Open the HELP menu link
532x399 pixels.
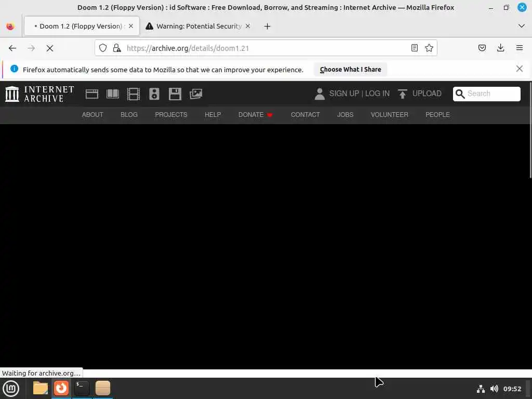coord(212,115)
